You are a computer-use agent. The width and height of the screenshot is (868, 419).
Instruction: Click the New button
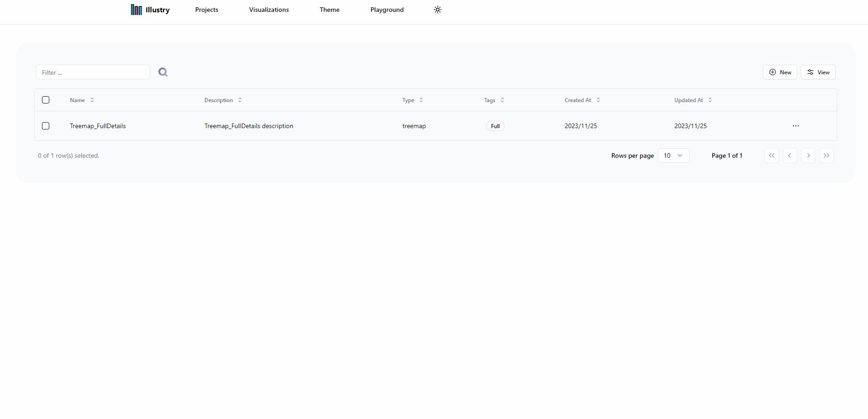[780, 72]
